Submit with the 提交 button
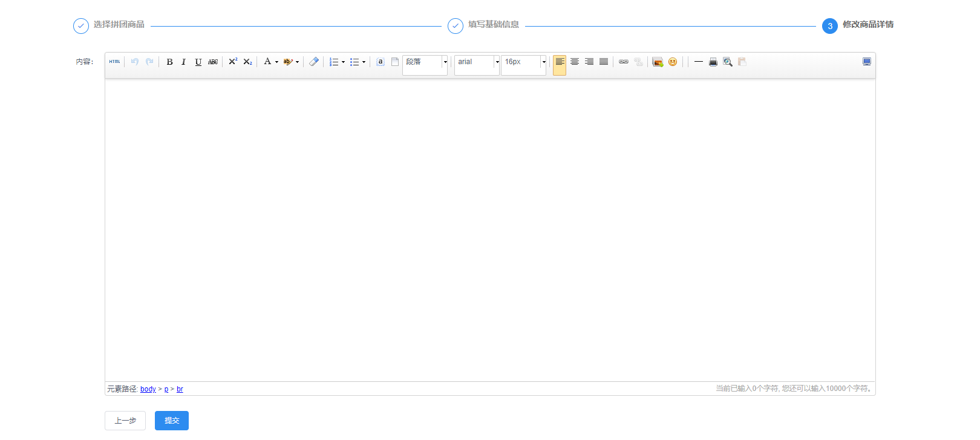The height and width of the screenshot is (440, 980). [172, 421]
